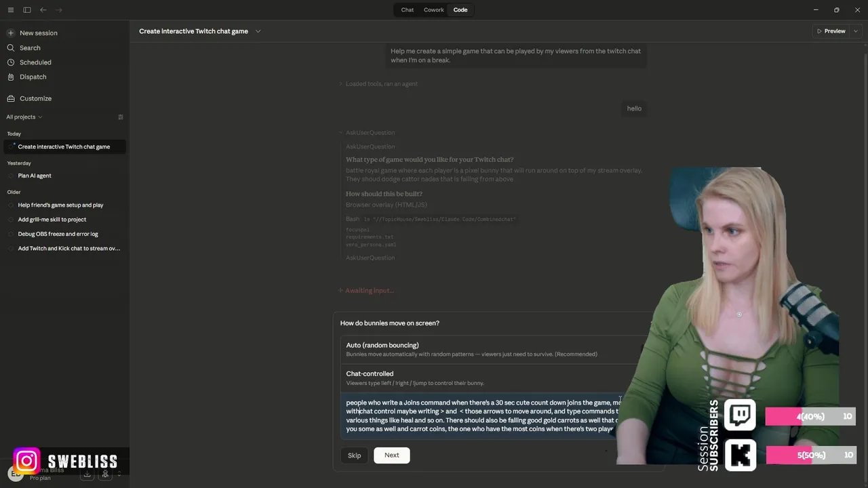Click the download icon near Pro plan
This screenshot has width=868, height=488.
[x=87, y=474]
